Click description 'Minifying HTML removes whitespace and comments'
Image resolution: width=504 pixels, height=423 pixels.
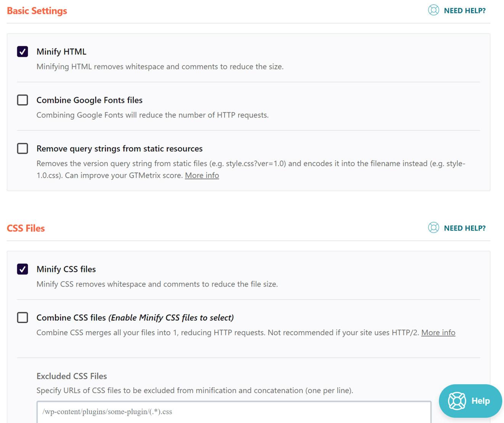tap(160, 67)
